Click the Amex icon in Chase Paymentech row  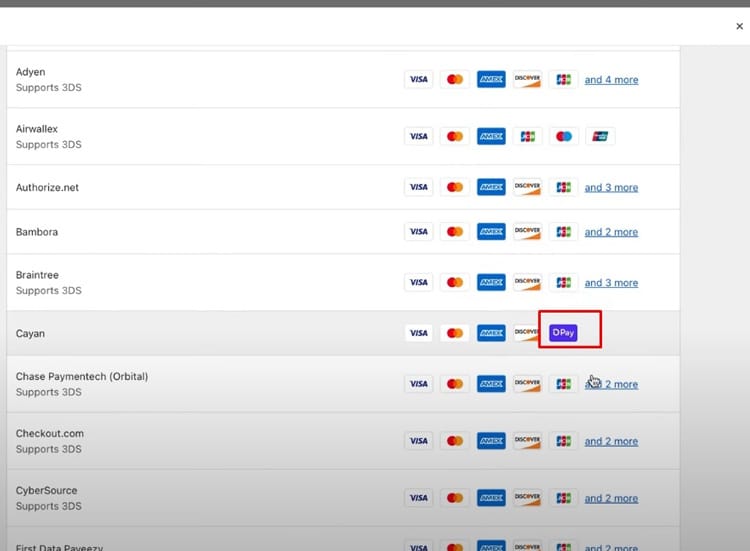491,384
